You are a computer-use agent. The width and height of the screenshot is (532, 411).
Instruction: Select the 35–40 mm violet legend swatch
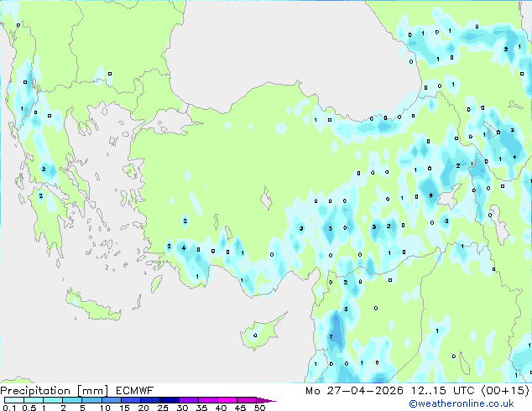pos(207,400)
